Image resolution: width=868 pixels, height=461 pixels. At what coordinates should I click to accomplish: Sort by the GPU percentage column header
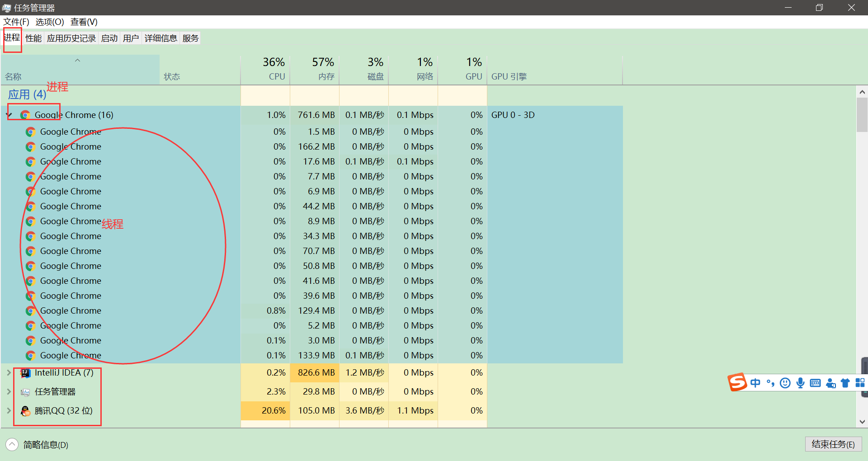coord(462,70)
